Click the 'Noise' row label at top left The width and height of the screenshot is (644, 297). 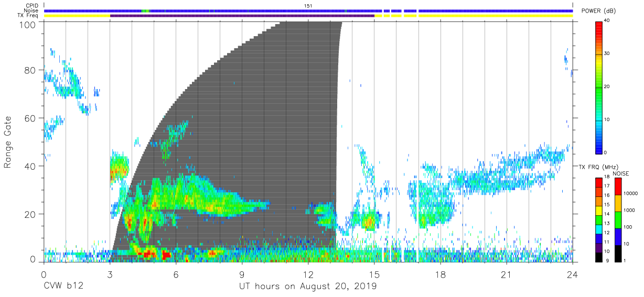(31, 10)
